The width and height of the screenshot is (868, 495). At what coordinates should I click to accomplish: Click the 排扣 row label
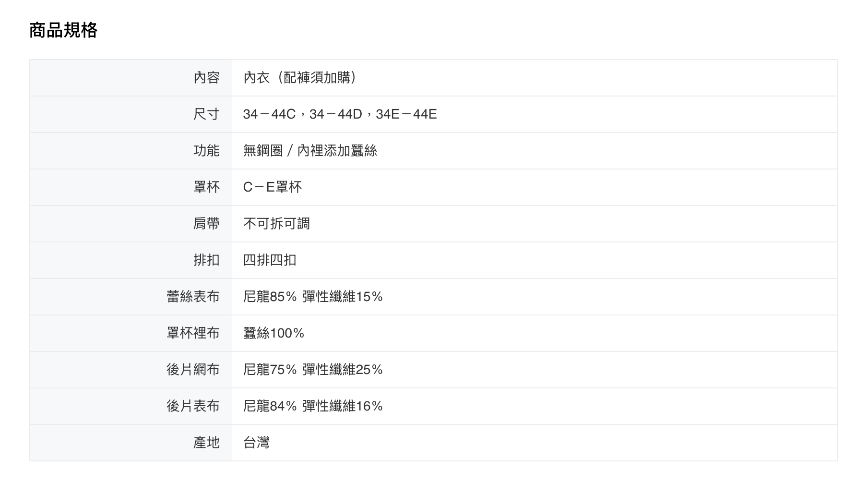[x=206, y=260]
